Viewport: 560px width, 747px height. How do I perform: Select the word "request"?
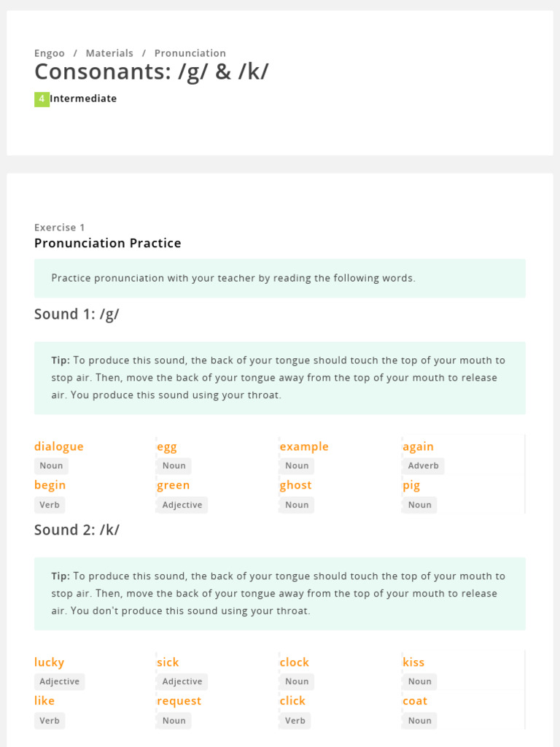(x=179, y=701)
